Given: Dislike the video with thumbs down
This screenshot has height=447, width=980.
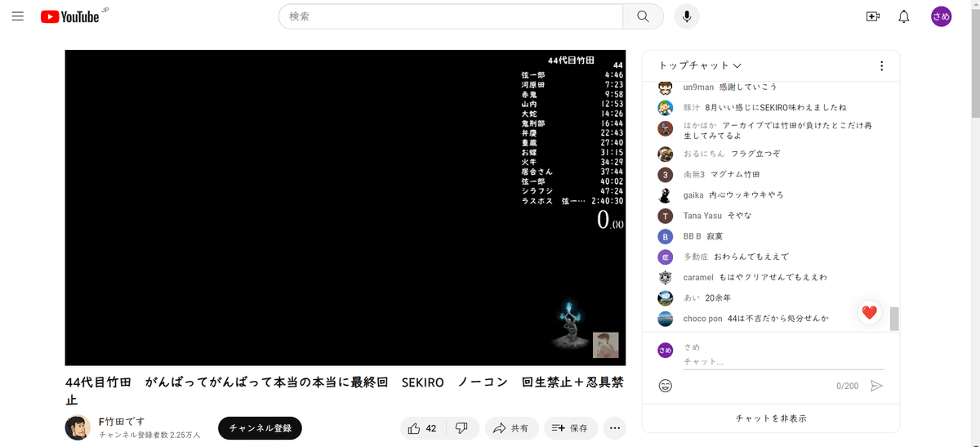Looking at the screenshot, I should coord(461,428).
